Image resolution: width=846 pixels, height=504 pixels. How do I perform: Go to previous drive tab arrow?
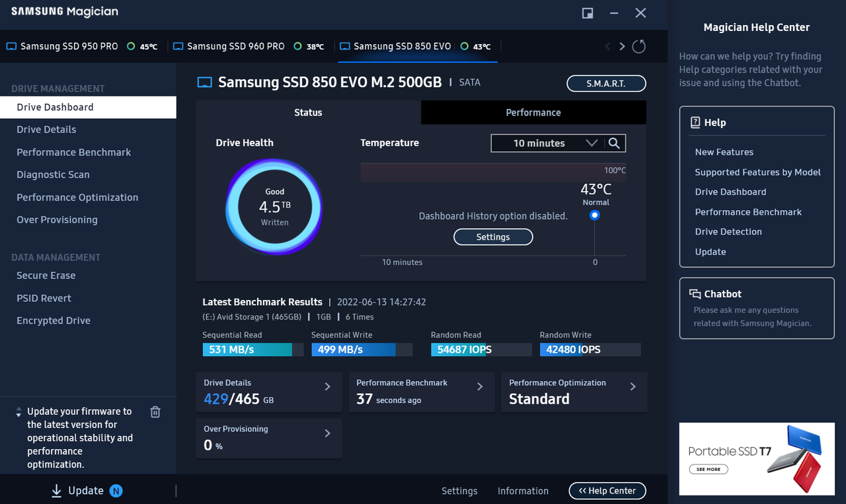608,46
